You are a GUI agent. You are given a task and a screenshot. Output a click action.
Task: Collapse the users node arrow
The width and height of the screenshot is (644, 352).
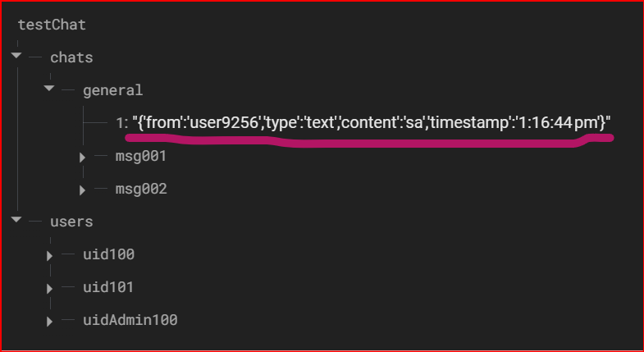[x=16, y=220]
